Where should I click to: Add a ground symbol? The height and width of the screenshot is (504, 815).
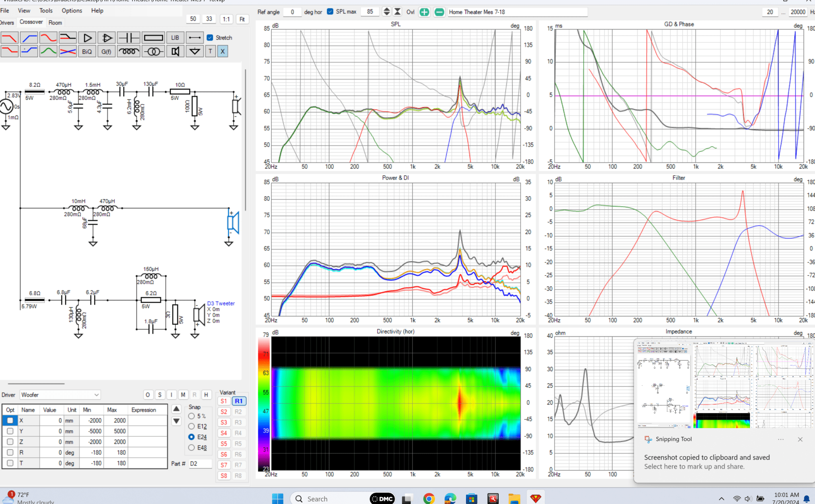[x=195, y=51]
